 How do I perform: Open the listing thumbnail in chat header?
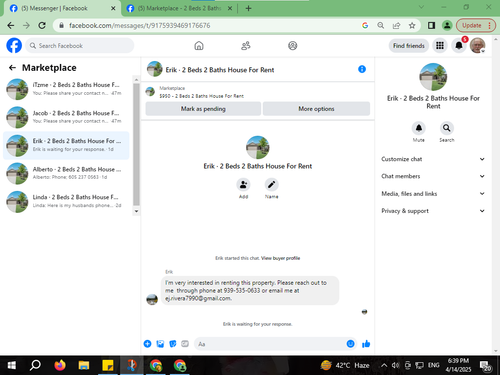[155, 69]
